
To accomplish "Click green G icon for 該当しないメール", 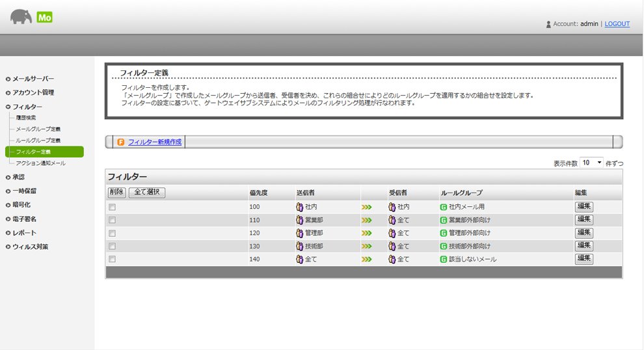I will [x=443, y=259].
